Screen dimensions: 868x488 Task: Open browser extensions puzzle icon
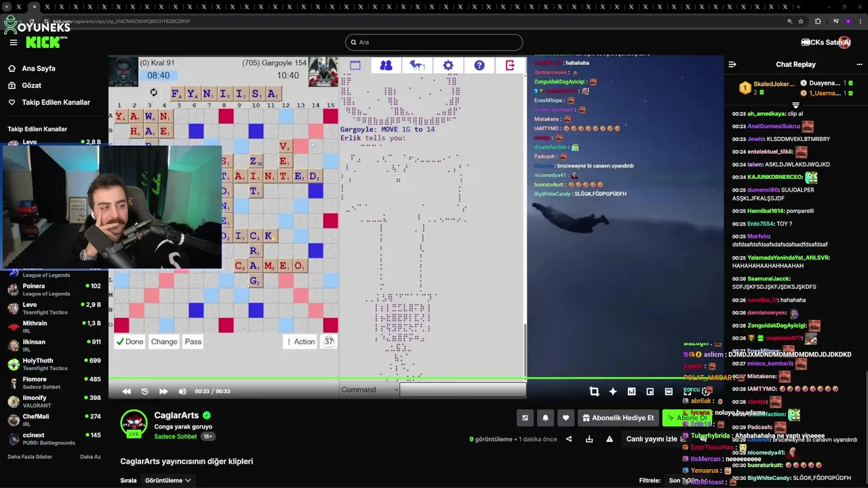[818, 21]
